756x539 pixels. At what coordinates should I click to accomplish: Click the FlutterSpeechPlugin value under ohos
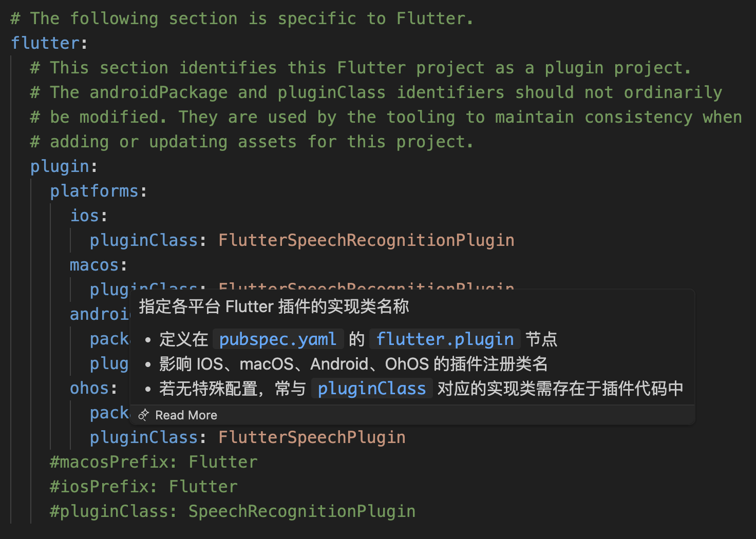coord(312,437)
